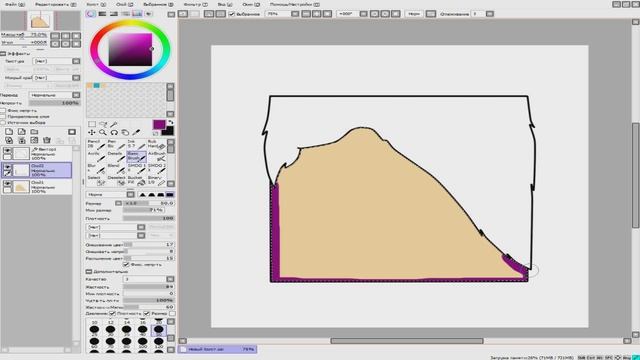
Task: Select the Deselect pen tool
Action: point(116,180)
